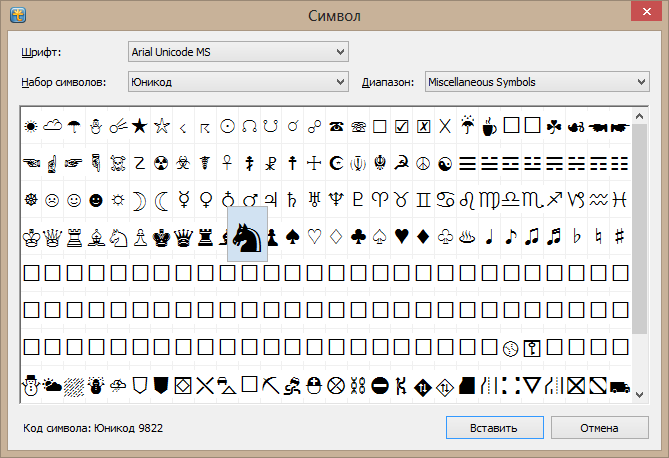
Task: Select the cloud symbol
Action: point(52,125)
